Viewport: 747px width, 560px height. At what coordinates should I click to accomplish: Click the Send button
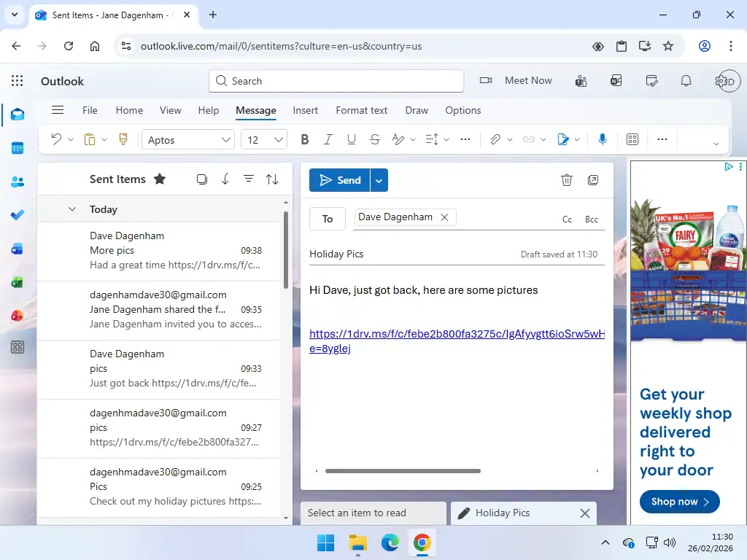point(341,179)
